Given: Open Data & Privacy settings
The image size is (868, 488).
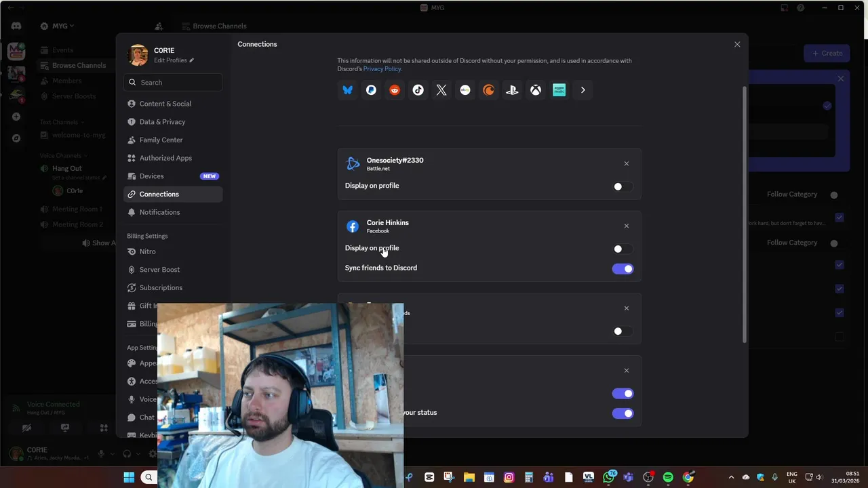Looking at the screenshot, I should pyautogui.click(x=173, y=122).
